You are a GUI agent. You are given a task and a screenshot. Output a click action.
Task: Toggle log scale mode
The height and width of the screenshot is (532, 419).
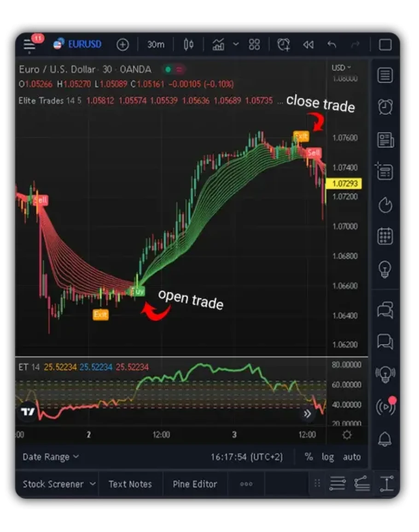tap(328, 457)
